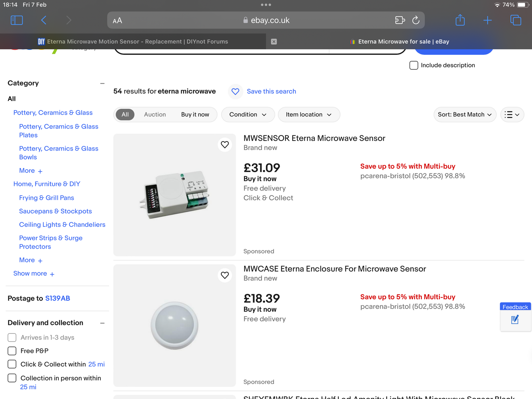The height and width of the screenshot is (399, 532).
Task: Open MWSENSOR sensor product thumbnail
Action: pyautogui.click(x=174, y=195)
